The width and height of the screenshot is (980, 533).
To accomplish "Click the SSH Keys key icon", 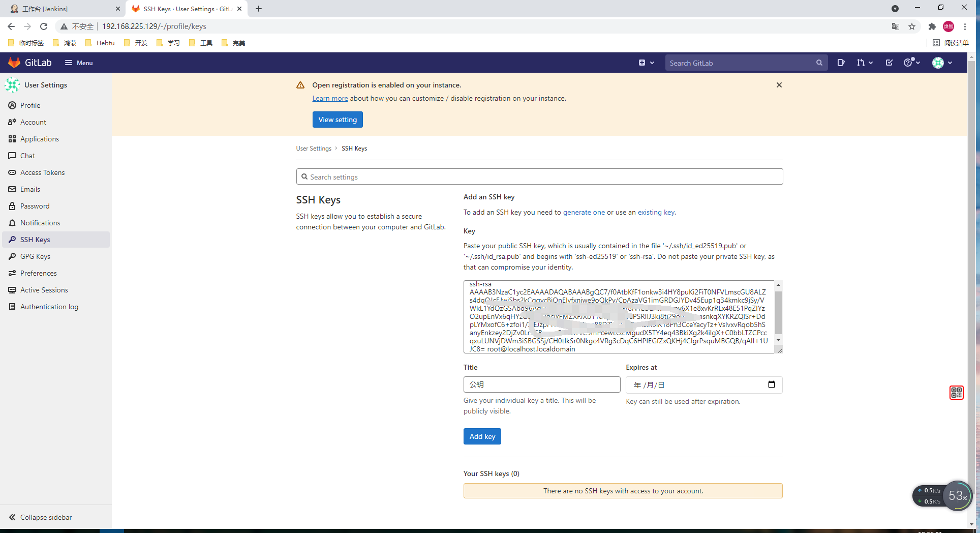I will [x=12, y=240].
